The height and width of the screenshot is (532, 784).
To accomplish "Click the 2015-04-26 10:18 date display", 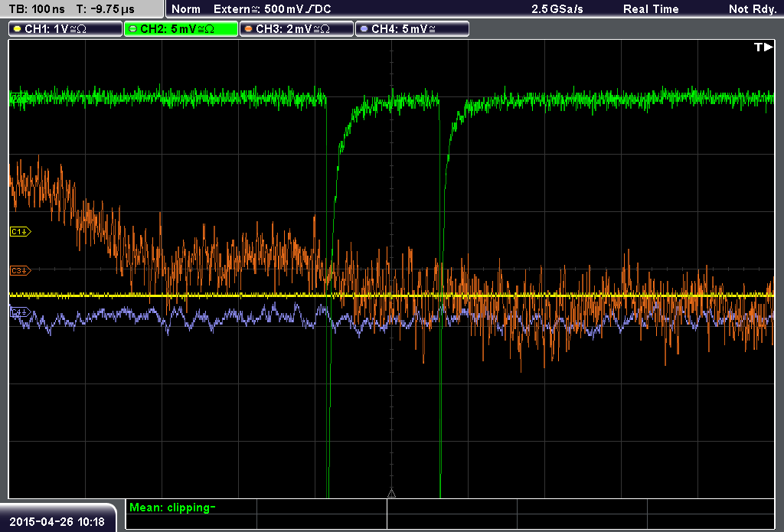I will (x=57, y=521).
